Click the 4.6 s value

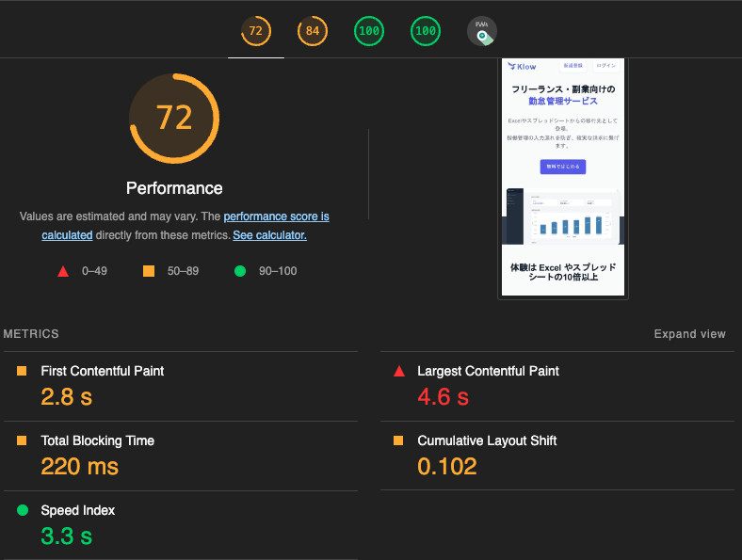(x=443, y=397)
